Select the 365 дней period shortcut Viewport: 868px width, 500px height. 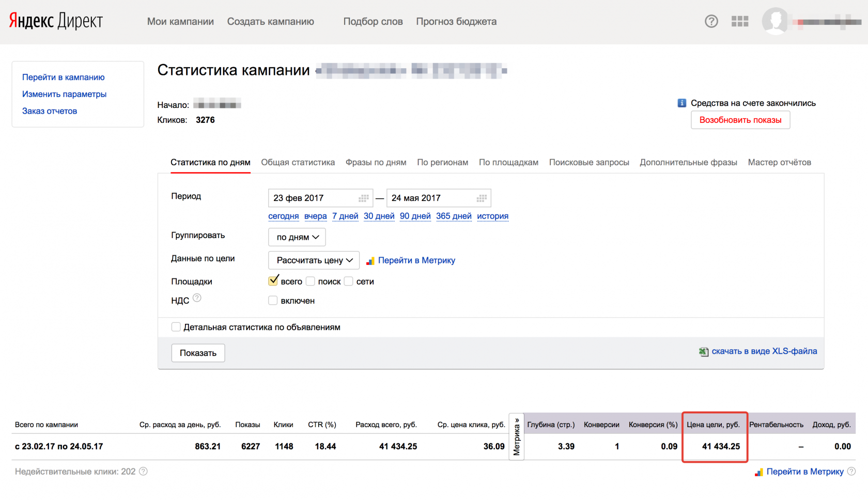coord(454,216)
